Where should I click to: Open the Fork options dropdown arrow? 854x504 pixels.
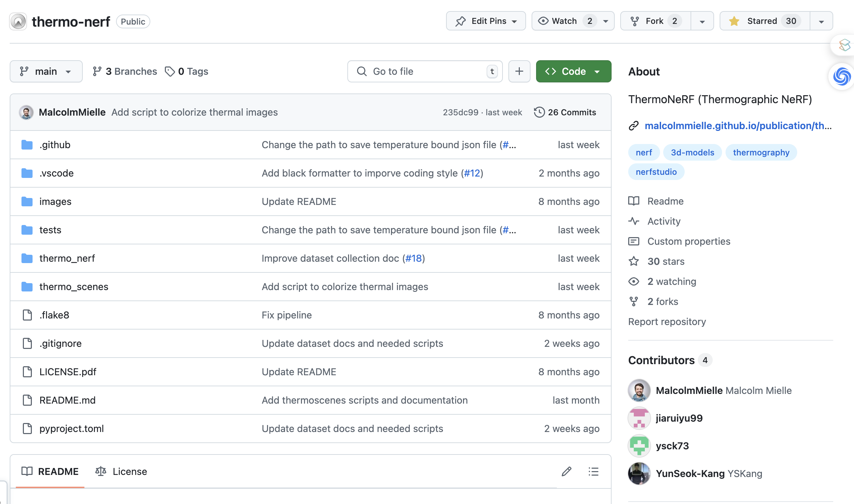click(x=702, y=21)
